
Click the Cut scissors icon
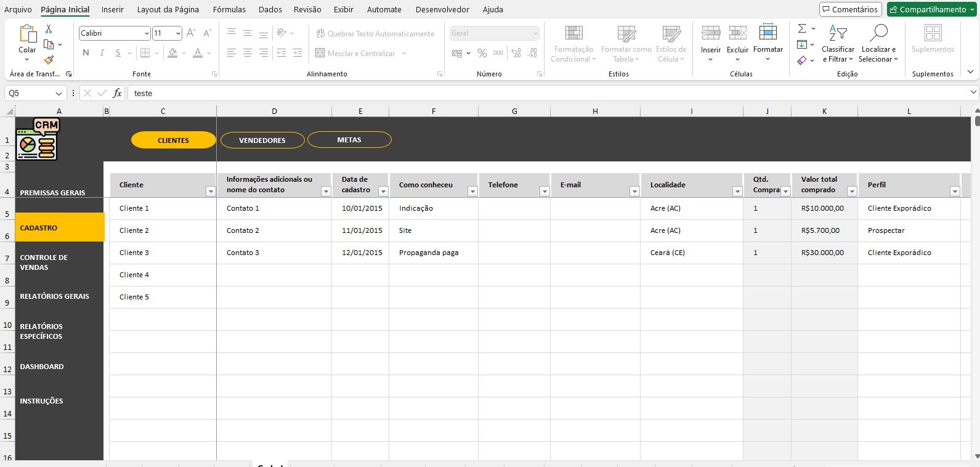(x=49, y=29)
